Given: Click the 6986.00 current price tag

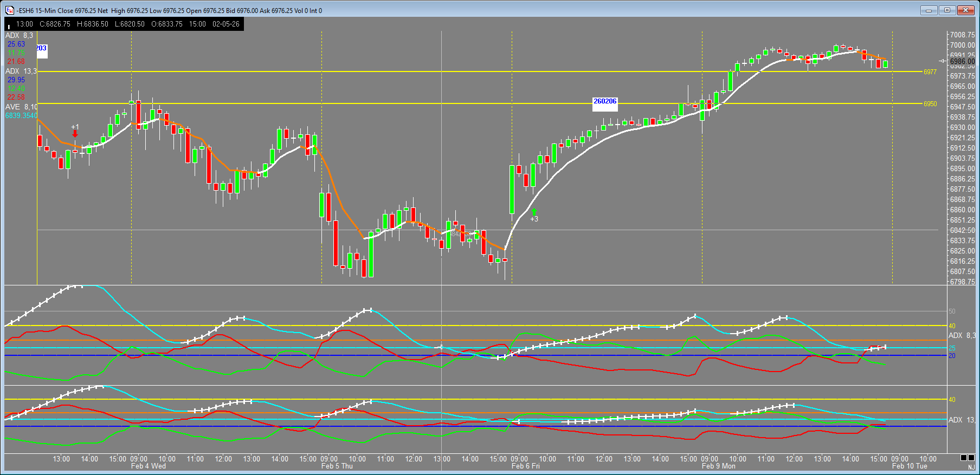Looking at the screenshot, I should click(x=962, y=61).
